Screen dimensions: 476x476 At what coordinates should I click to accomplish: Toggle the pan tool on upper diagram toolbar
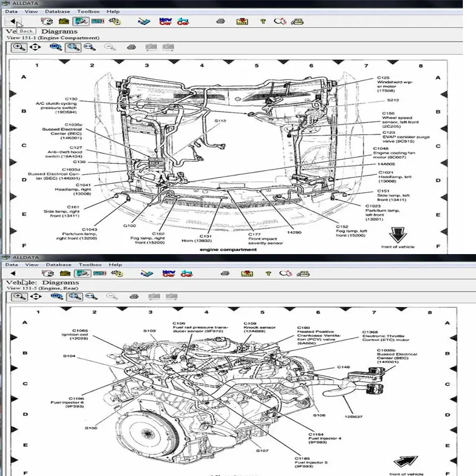tap(35, 48)
